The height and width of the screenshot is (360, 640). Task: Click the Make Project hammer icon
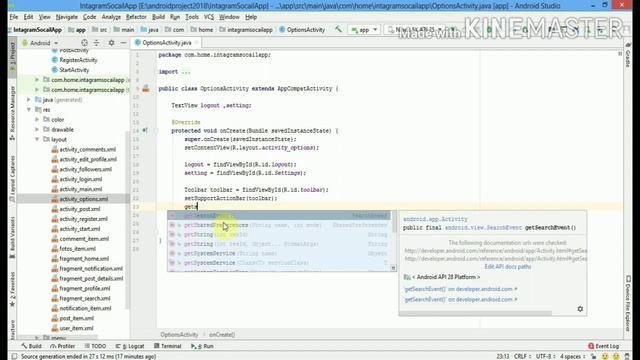(338, 29)
